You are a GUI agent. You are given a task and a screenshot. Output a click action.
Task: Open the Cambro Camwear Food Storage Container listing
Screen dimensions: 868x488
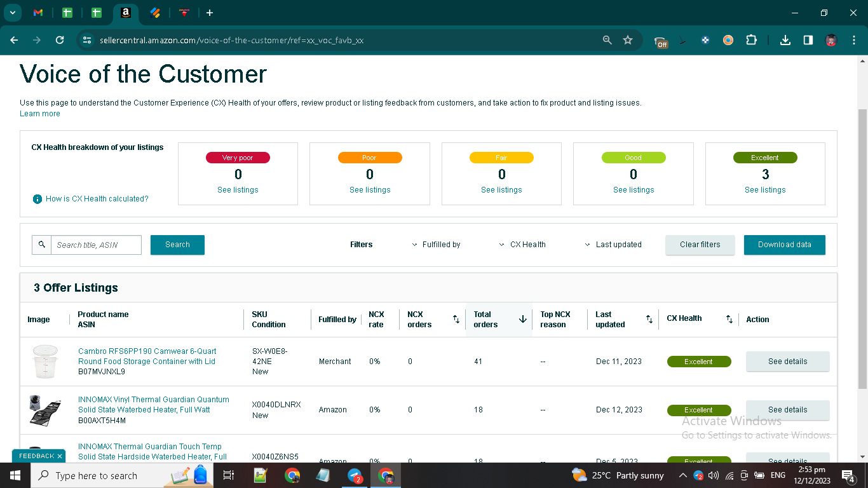tap(147, 356)
